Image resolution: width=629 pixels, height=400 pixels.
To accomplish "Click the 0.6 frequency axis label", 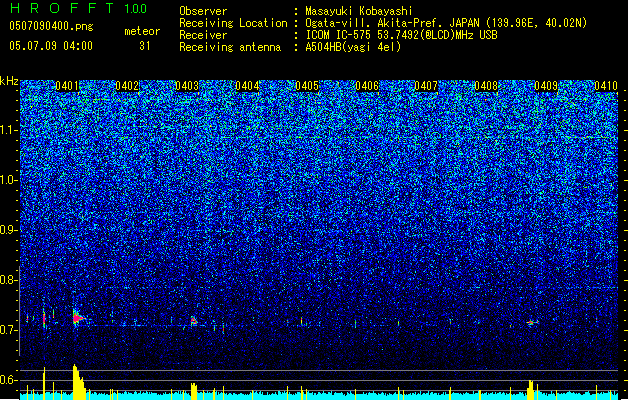I will click(x=8, y=380).
